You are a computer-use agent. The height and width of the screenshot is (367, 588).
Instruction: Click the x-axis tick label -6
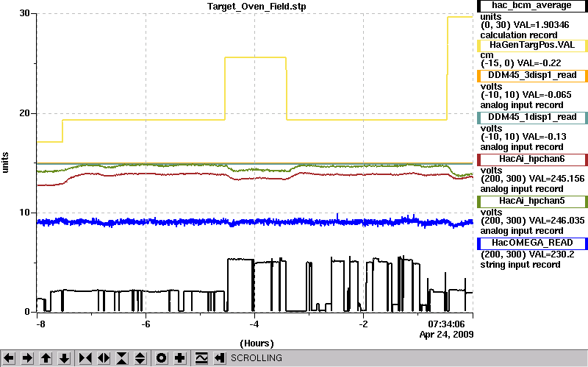pos(146,324)
